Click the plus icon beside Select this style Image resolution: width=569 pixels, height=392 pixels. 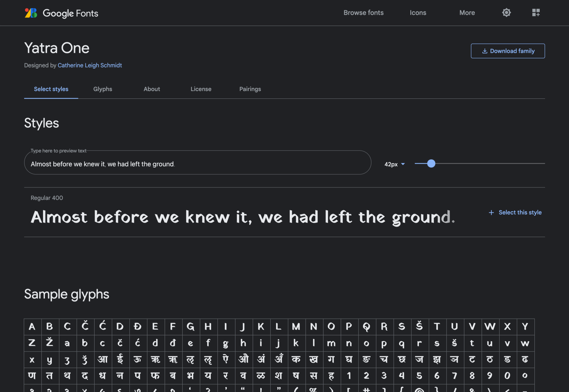click(x=491, y=212)
